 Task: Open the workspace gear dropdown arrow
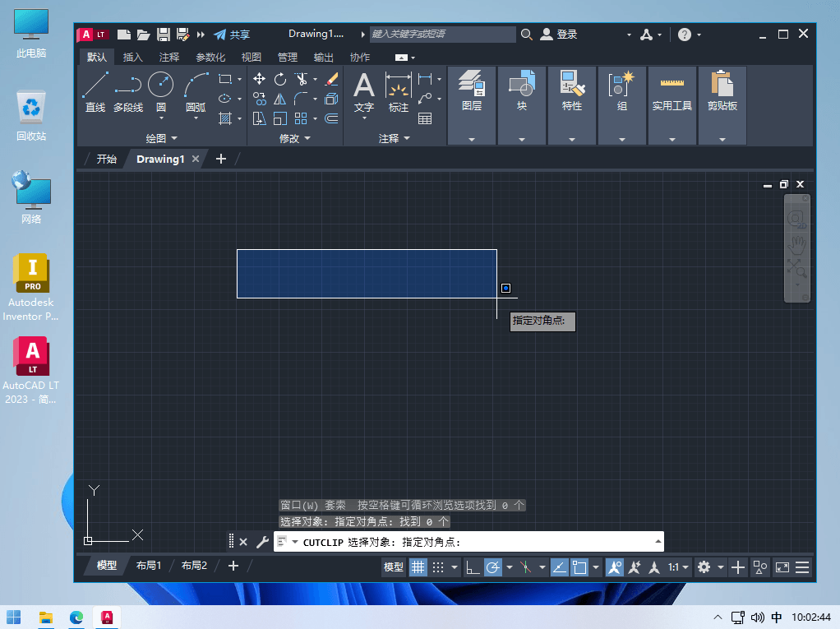(721, 567)
